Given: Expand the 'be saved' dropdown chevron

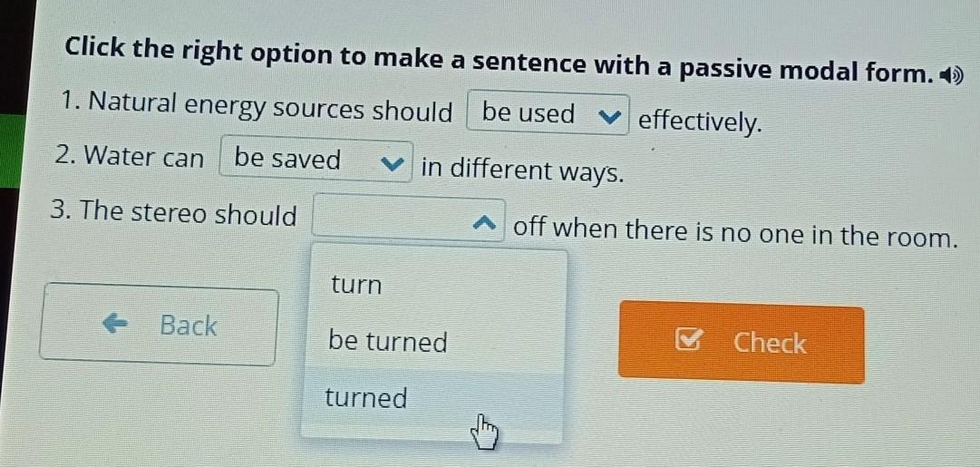Looking at the screenshot, I should pos(393,163).
